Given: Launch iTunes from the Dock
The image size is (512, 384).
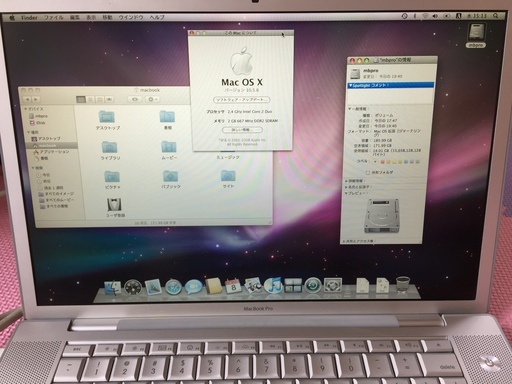Looking at the screenshot, I should (x=273, y=285).
